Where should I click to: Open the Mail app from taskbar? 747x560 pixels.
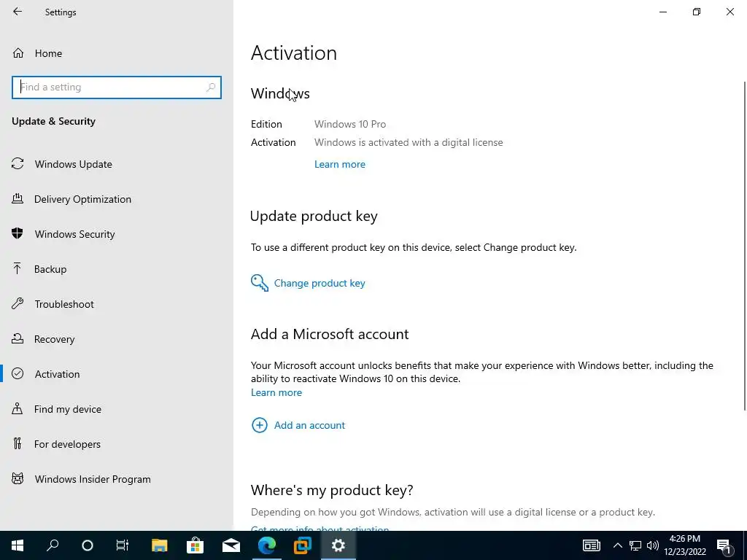tap(231, 545)
